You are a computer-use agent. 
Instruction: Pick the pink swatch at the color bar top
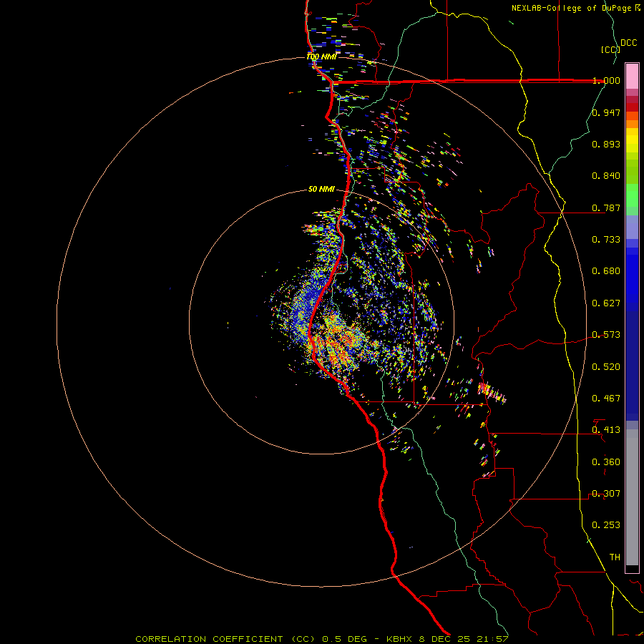click(632, 74)
